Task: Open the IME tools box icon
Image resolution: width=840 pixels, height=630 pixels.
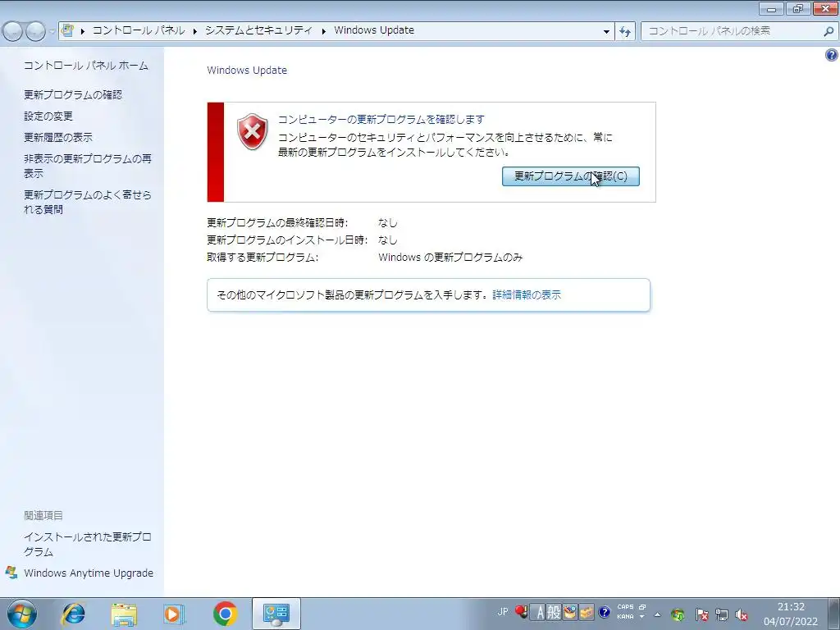Action: 587,612
